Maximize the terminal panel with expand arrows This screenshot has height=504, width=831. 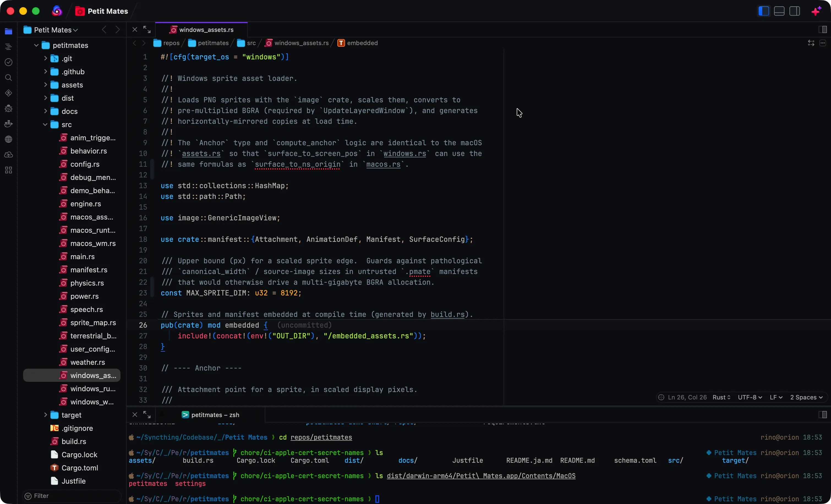147,415
